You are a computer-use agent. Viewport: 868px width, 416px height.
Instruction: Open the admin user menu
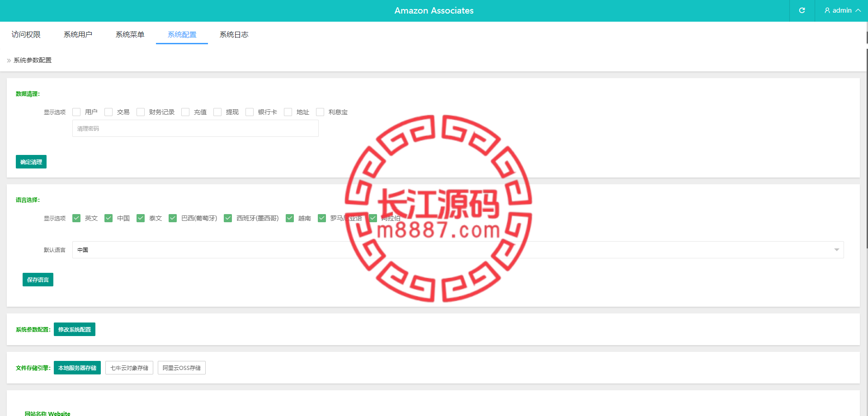point(842,10)
